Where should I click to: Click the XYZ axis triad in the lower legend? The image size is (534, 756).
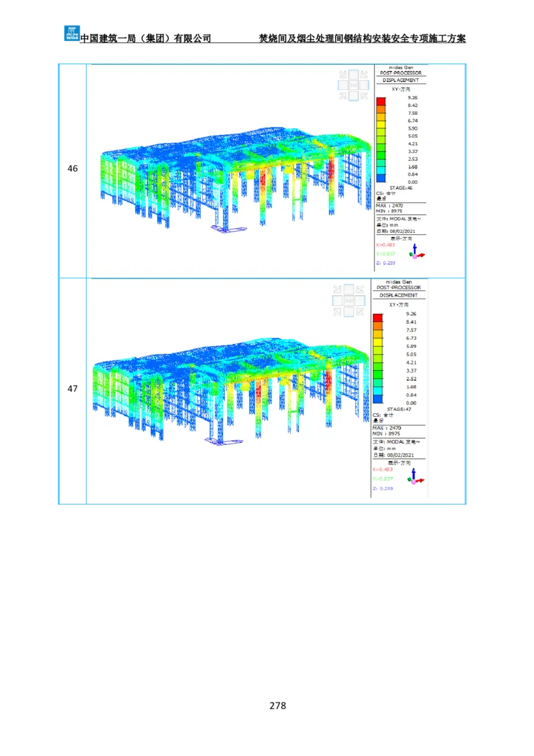coord(417,477)
